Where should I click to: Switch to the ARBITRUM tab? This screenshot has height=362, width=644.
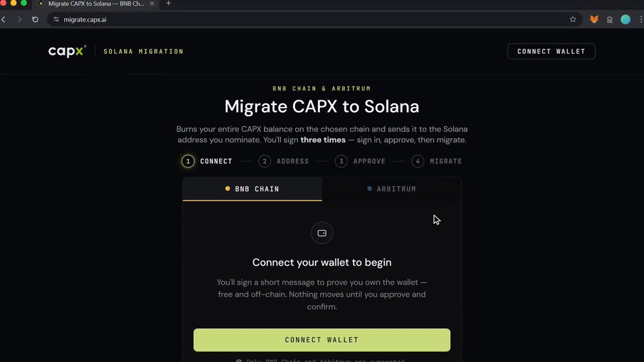pos(392,189)
